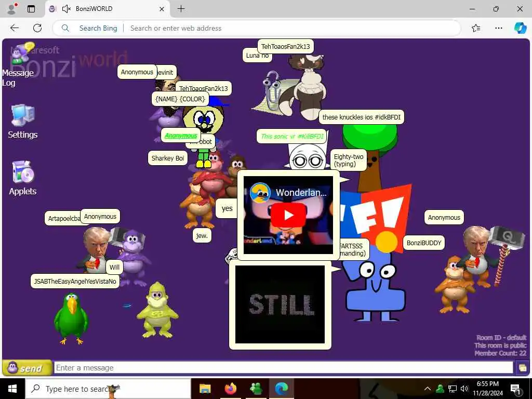Viewport: 532px width, 399px height.
Task: Open browser Favorites star icon
Action: click(x=476, y=28)
